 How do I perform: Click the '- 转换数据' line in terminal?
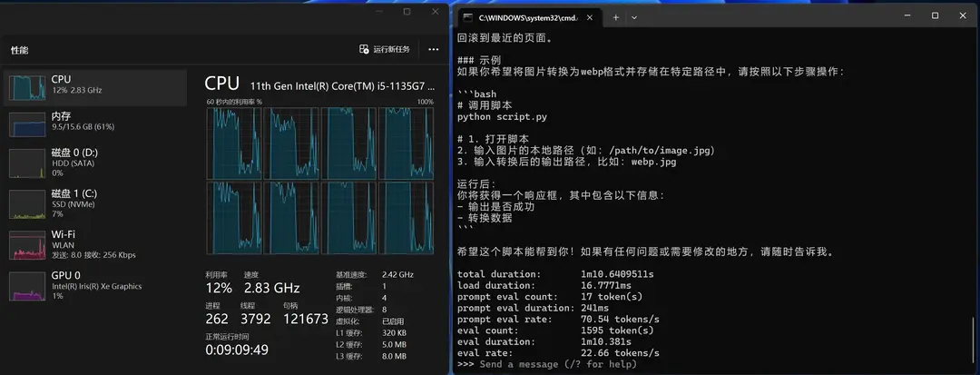click(485, 218)
